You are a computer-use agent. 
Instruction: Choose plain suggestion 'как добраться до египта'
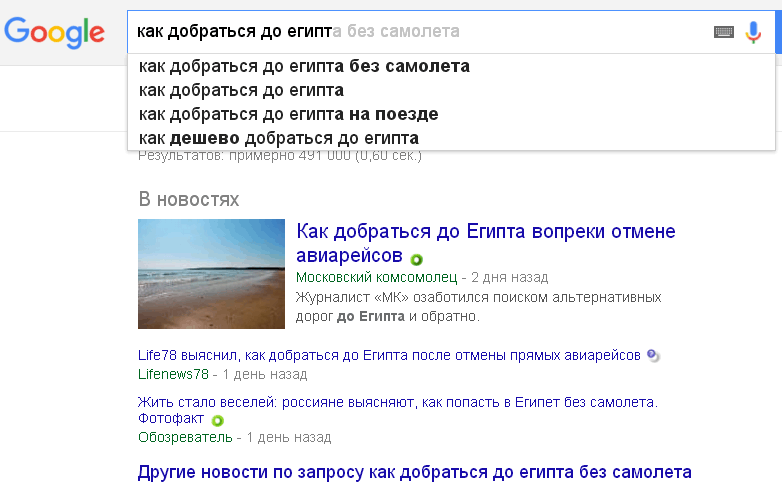click(241, 91)
